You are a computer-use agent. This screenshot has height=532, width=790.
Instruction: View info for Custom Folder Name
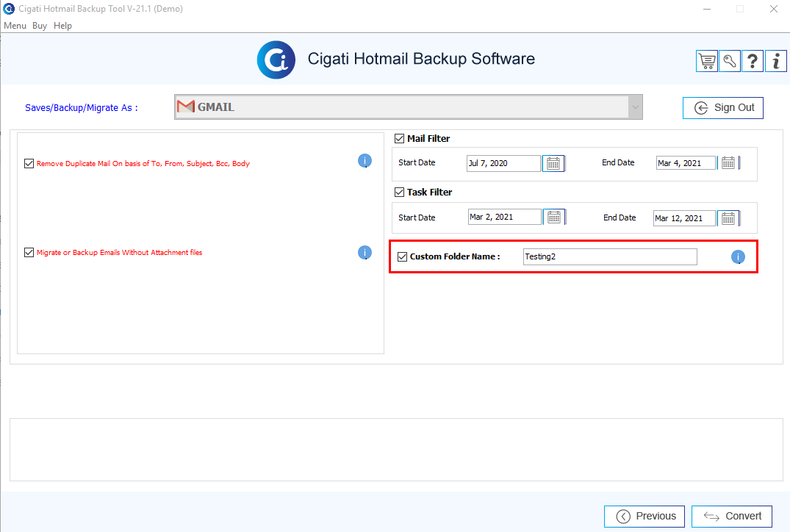tap(738, 257)
